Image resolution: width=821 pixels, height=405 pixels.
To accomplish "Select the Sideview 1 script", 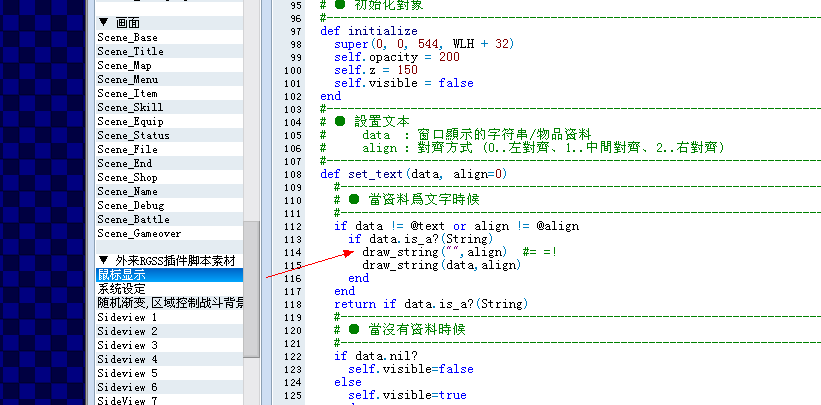I will [x=170, y=317].
